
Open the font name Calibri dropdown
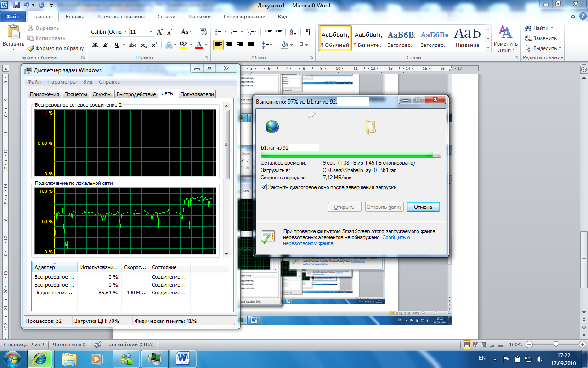coord(125,32)
